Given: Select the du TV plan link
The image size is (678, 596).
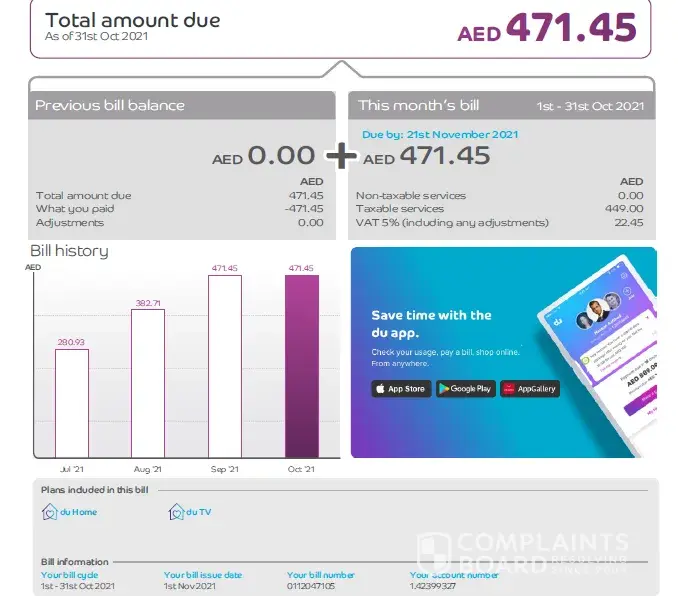Looking at the screenshot, I should [x=199, y=512].
